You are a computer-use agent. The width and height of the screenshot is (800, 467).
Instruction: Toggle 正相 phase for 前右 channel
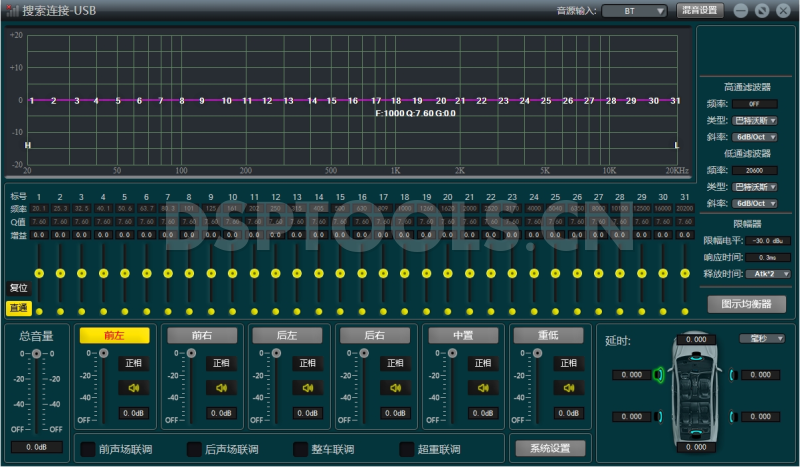221,363
